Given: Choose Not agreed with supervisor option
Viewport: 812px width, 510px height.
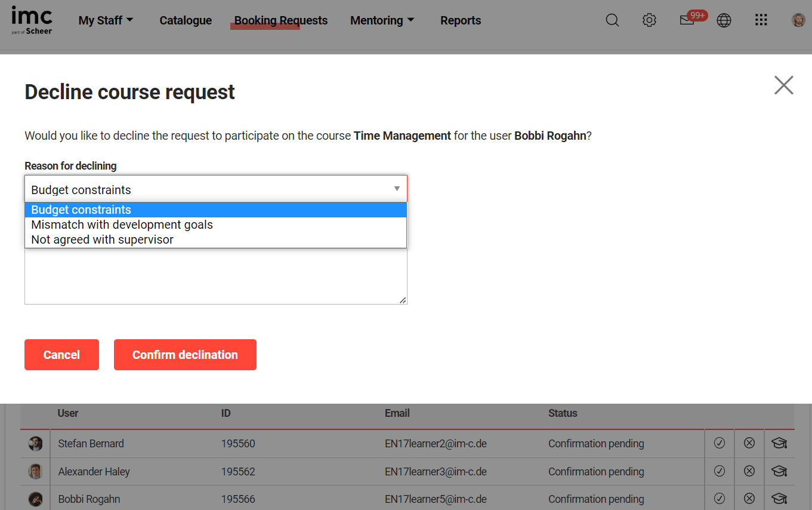Looking at the screenshot, I should (102, 239).
